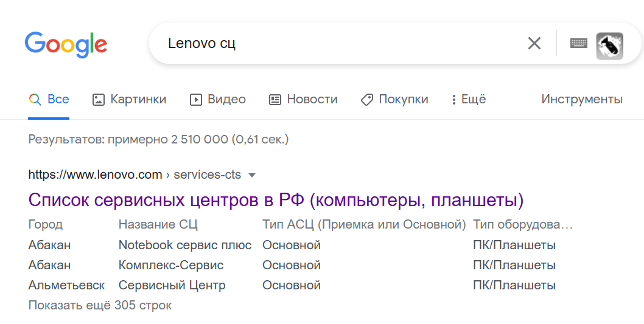Open the Ещё three-dot menu
Image resolution: width=644 pixels, height=324 pixels.
click(x=454, y=100)
